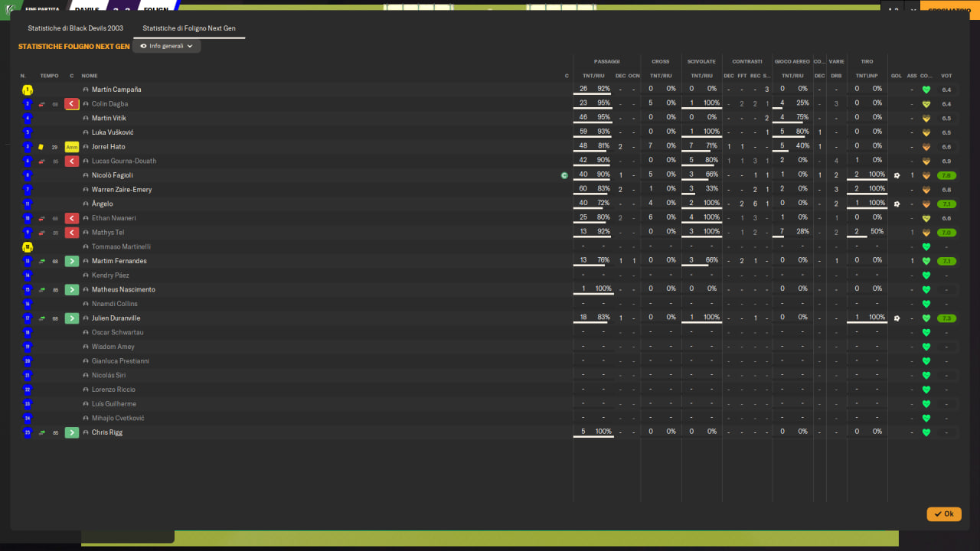Image resolution: width=980 pixels, height=551 pixels.
Task: Click the 7.3 rating badge for Julien Duranville
Action: tap(947, 318)
